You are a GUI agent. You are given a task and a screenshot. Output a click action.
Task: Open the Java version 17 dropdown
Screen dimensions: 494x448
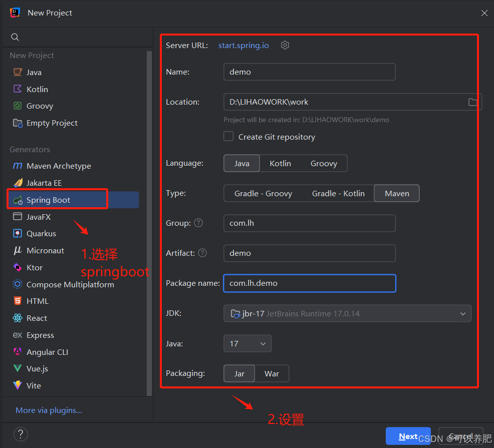coord(248,343)
